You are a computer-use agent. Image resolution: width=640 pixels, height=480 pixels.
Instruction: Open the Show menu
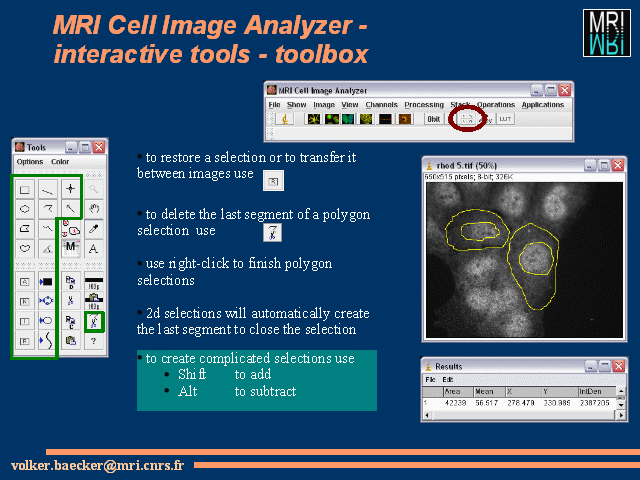(296, 105)
